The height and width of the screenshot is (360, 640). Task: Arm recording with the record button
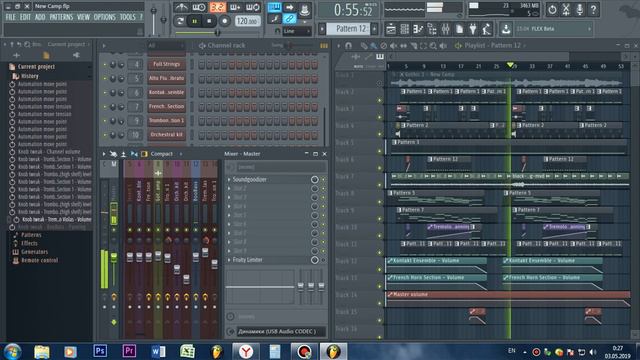coord(224,21)
